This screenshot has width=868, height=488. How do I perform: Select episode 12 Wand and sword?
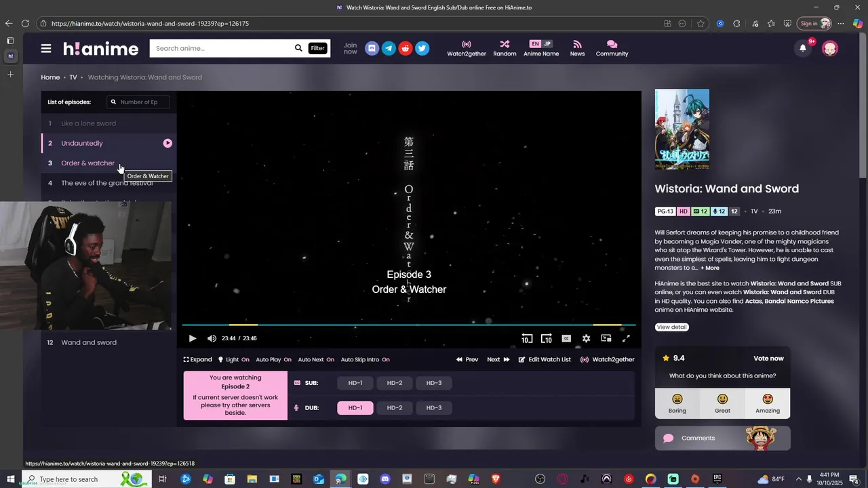108,342
